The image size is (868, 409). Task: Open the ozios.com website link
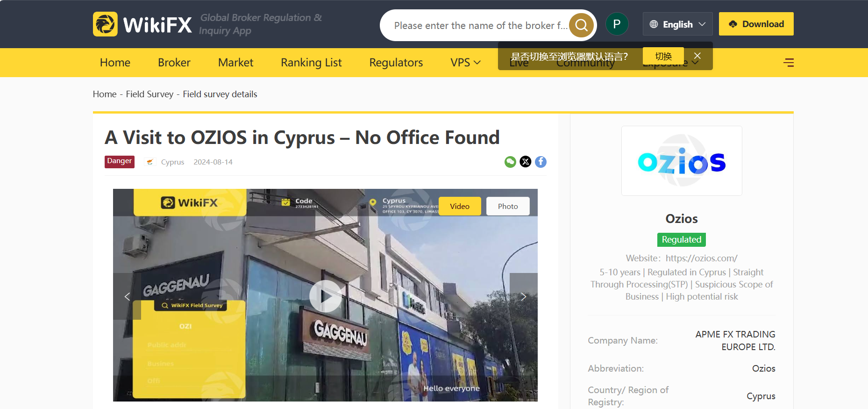(x=701, y=258)
